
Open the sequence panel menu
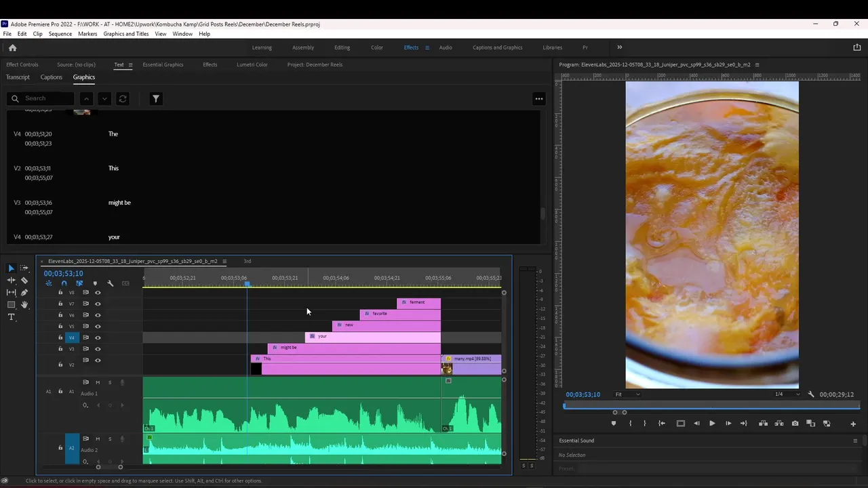pyautogui.click(x=224, y=261)
